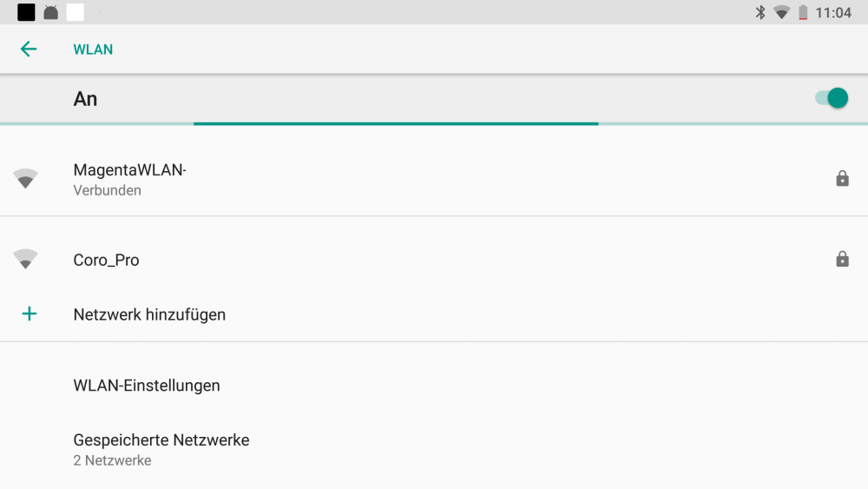
Task: Click the 11:04 clock
Action: (x=833, y=12)
